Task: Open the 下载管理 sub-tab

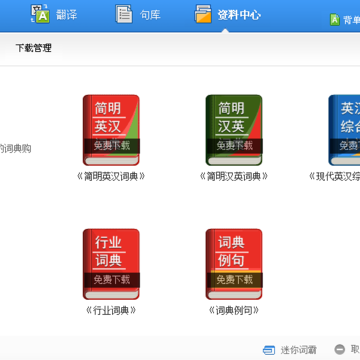Action: [x=34, y=48]
